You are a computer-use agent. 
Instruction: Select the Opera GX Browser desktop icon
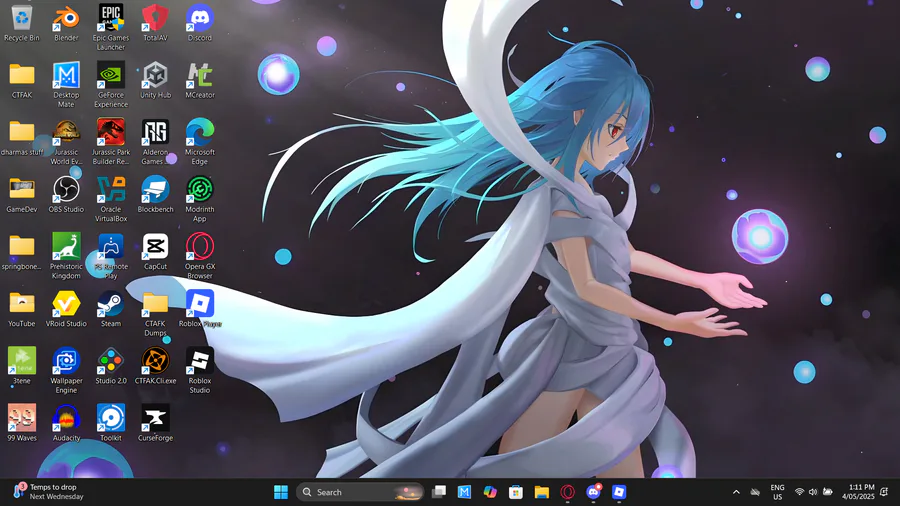200,256
